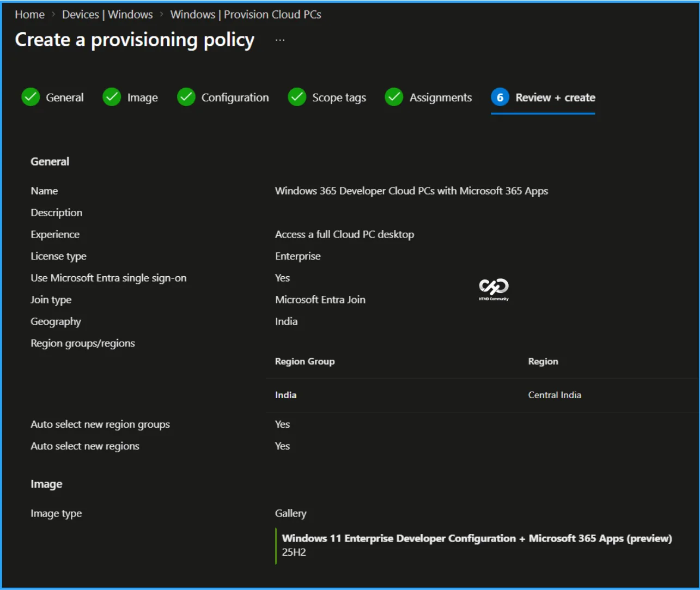This screenshot has width=700, height=590.
Task: Click the Auto select new region groups label
Action: click(x=100, y=424)
